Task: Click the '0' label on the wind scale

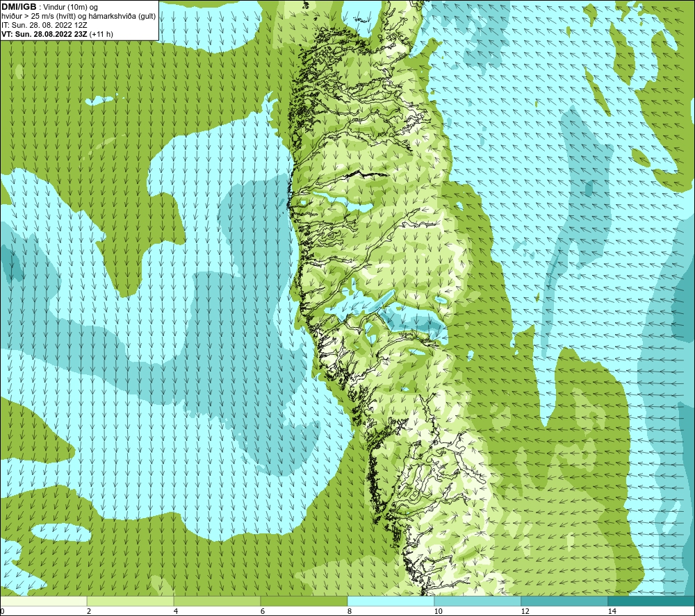Action: click(x=2, y=612)
